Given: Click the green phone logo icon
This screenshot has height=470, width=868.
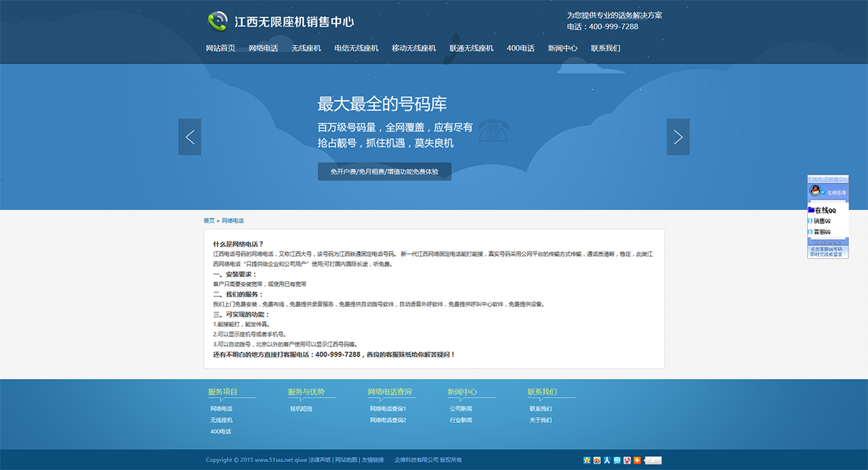Looking at the screenshot, I should pyautogui.click(x=217, y=22).
